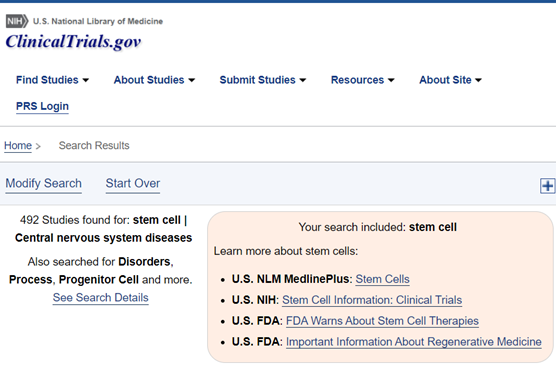Expand the About Studies menu
The image size is (556, 376).
click(154, 80)
